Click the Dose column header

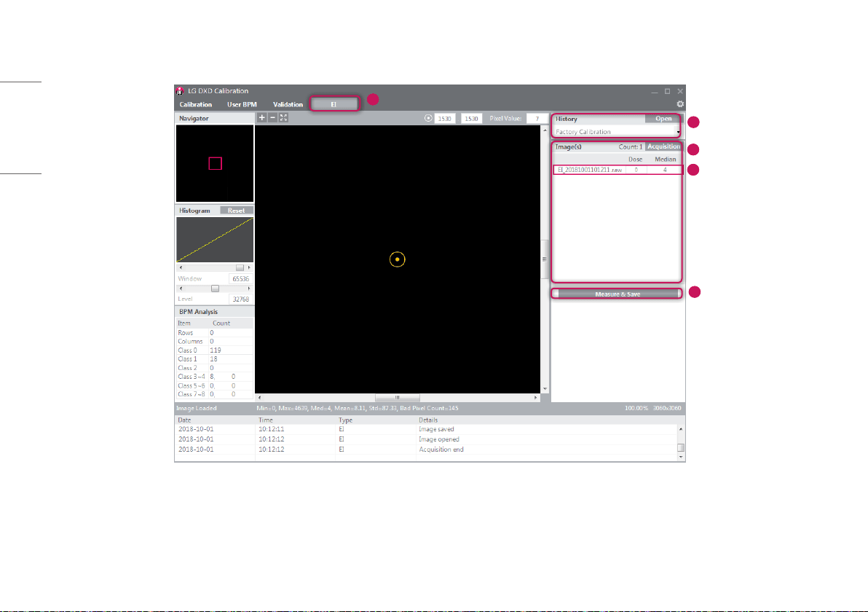click(x=635, y=159)
